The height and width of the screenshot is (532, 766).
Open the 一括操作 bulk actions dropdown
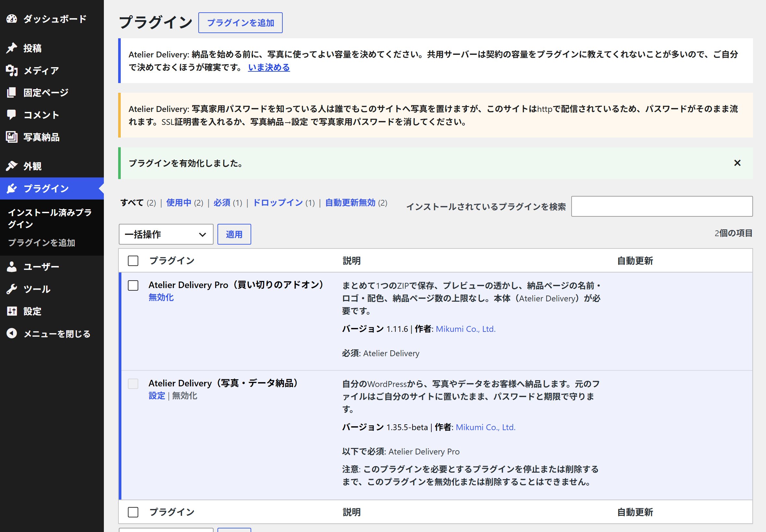point(166,234)
